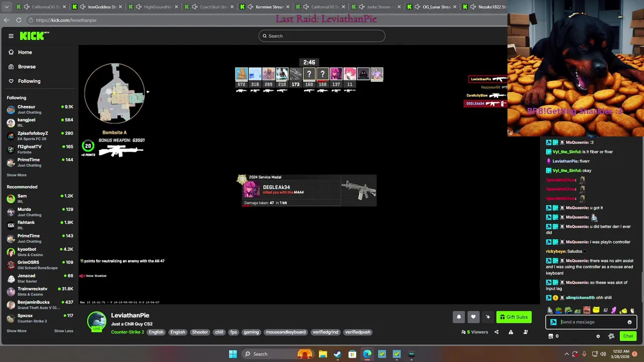This screenshot has width=644, height=362.
Task: Open f12ghostTV channel avatar
Action: pos(11,149)
